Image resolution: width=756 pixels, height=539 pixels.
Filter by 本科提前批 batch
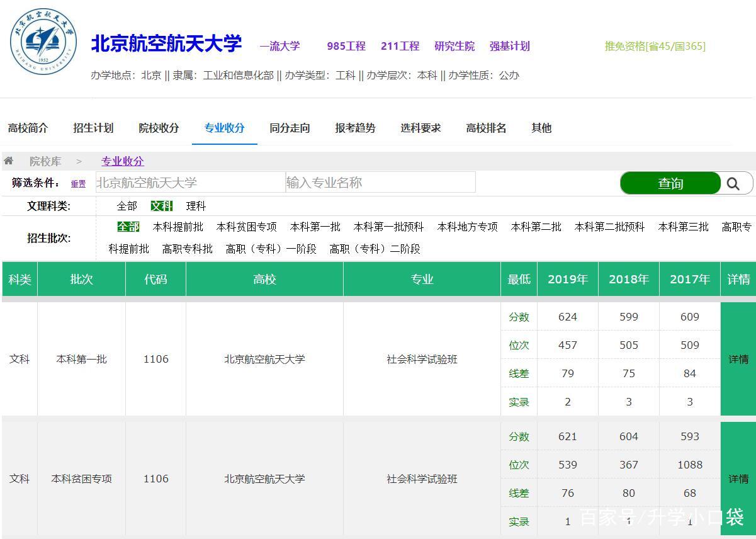178,227
